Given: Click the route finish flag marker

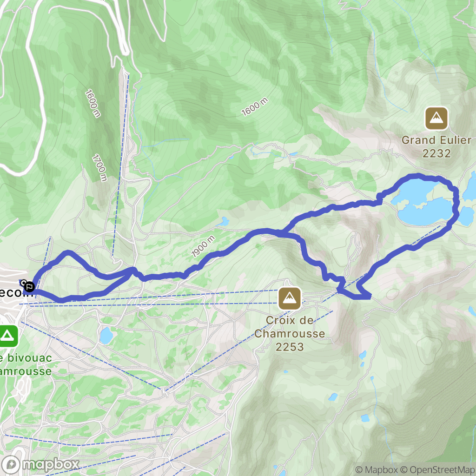Looking at the screenshot, I should tap(29, 286).
